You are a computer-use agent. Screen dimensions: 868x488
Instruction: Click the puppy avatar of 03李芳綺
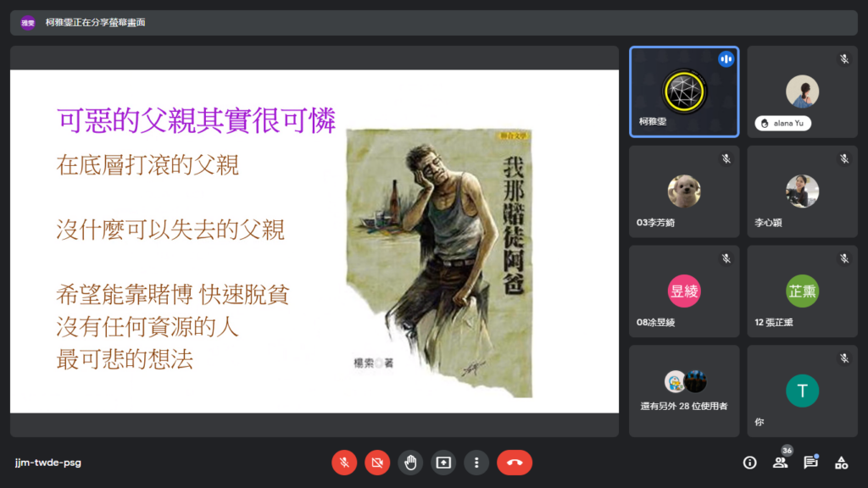click(684, 191)
